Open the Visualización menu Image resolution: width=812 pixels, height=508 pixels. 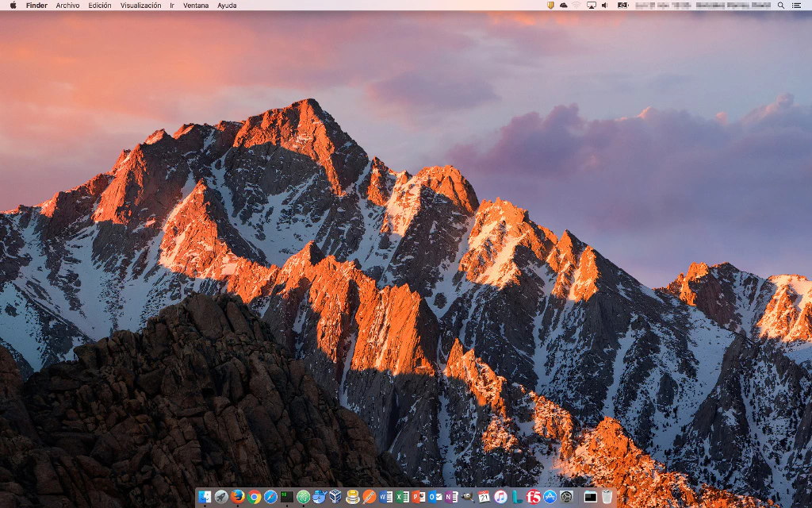(x=140, y=6)
